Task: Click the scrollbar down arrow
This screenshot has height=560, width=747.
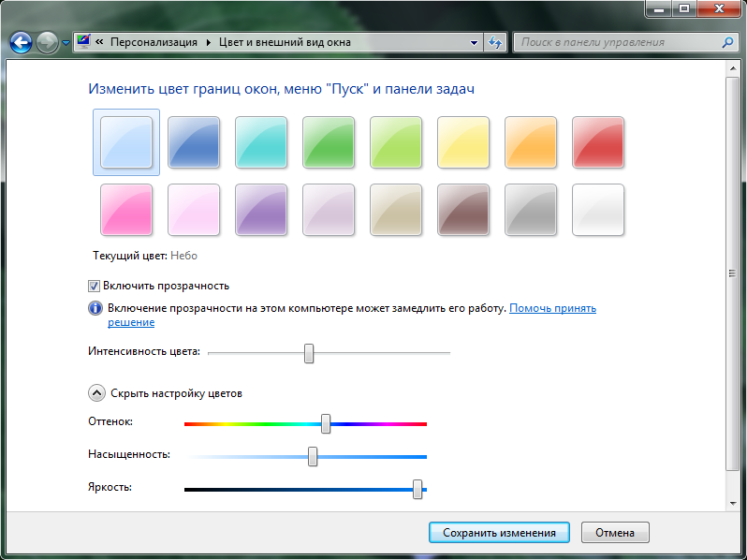Action: [733, 503]
